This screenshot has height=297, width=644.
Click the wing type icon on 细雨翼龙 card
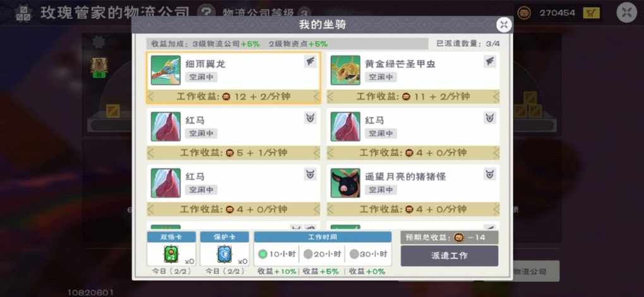311,62
